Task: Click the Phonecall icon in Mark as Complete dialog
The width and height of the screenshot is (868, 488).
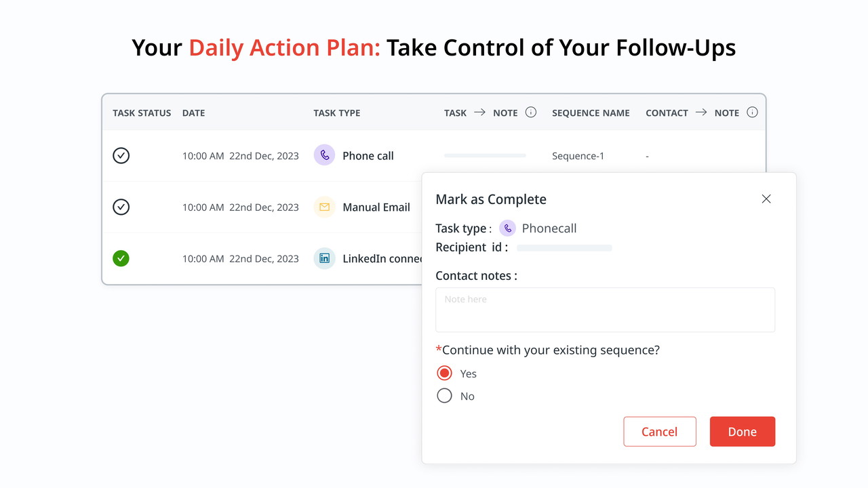Action: pos(507,228)
